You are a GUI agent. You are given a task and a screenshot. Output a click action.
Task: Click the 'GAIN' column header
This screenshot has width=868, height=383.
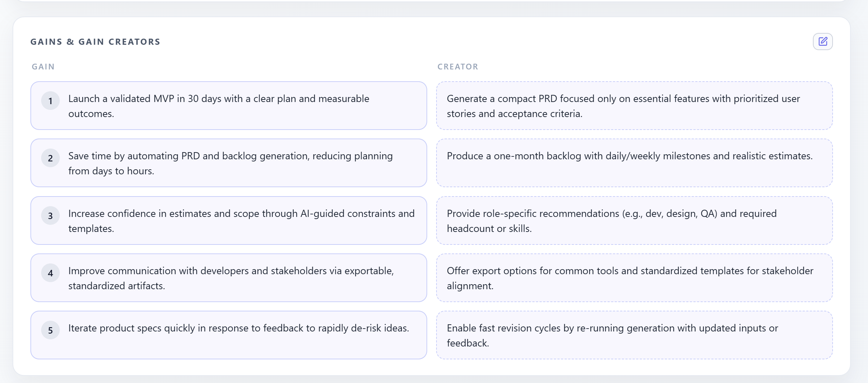tap(43, 67)
